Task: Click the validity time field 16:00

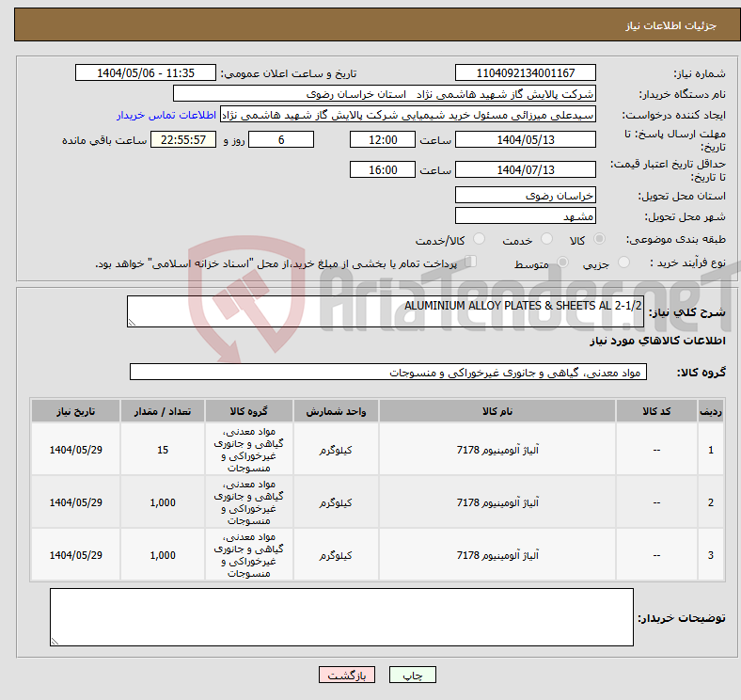Action: coord(383,169)
